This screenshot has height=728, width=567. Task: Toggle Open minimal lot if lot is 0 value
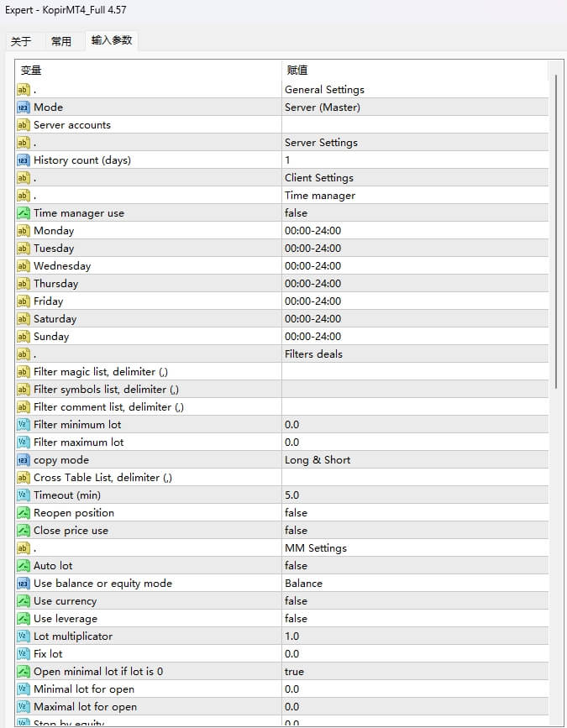pos(294,672)
